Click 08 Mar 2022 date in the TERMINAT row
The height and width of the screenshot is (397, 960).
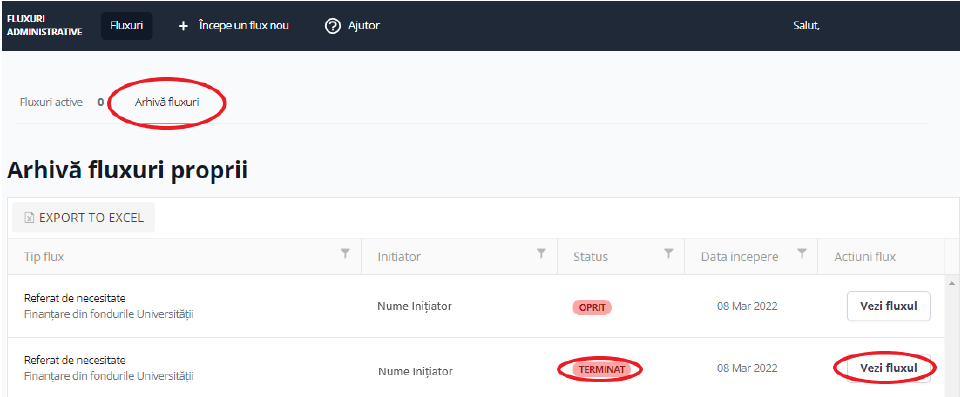pyautogui.click(x=747, y=368)
